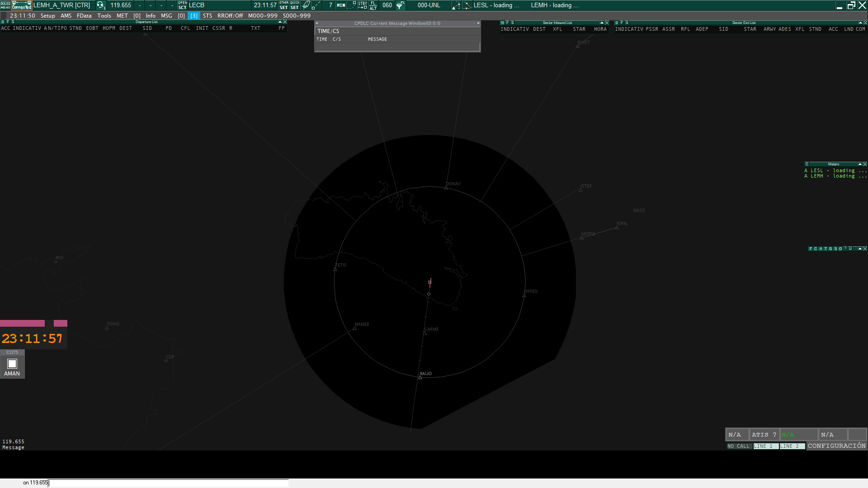
Task: Click the Connected network status icon
Action: tap(21, 5)
